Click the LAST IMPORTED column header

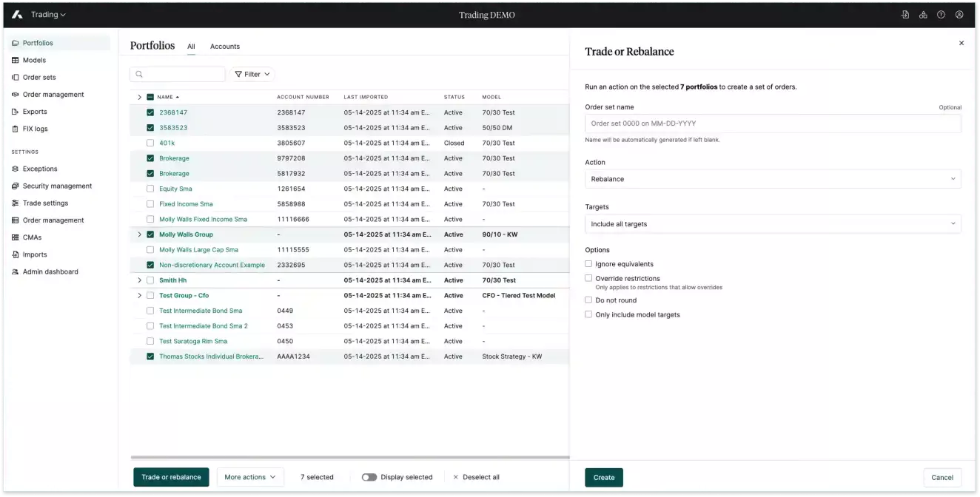click(x=366, y=97)
